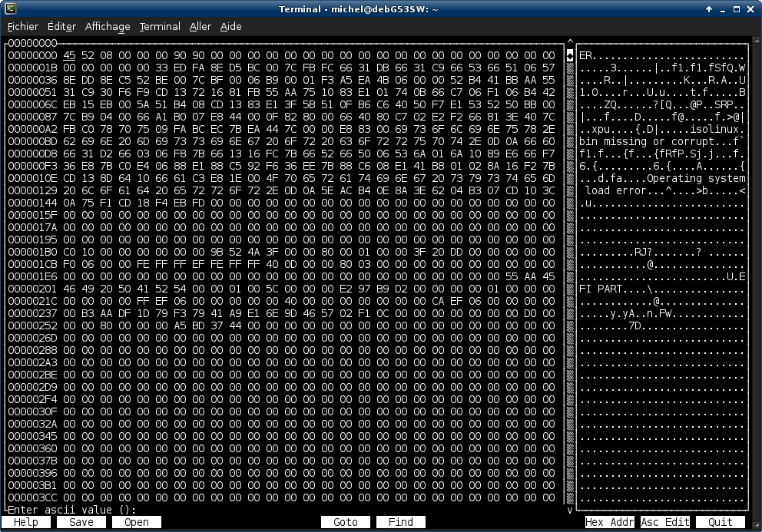This screenshot has width=762, height=532.
Task: Click the Goto button
Action: (x=346, y=522)
